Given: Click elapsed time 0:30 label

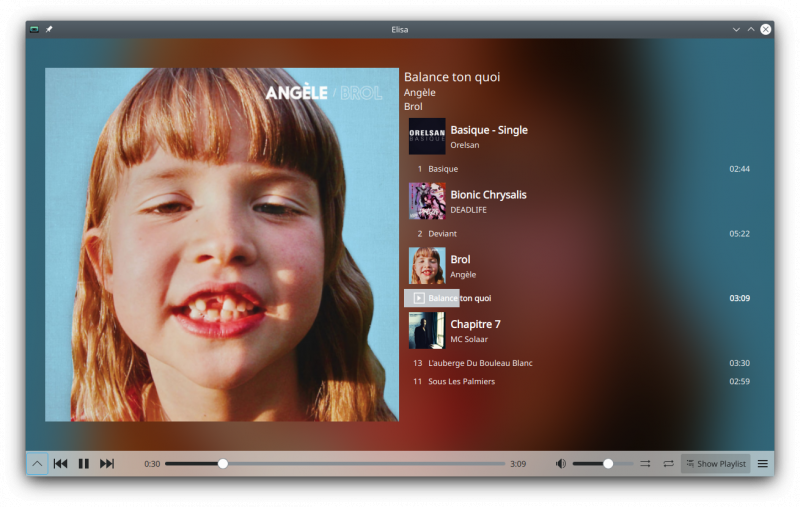Looking at the screenshot, I should 152,464.
